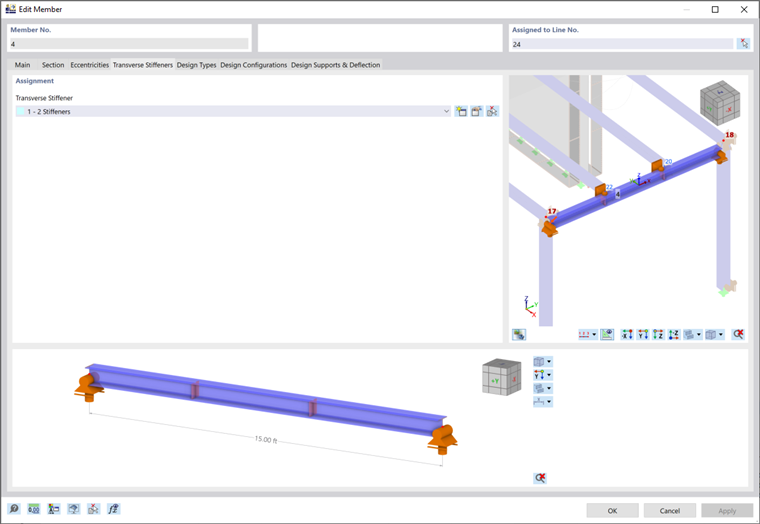This screenshot has height=524, width=760.
Task: Click the Assignment section heading
Action: pos(34,81)
